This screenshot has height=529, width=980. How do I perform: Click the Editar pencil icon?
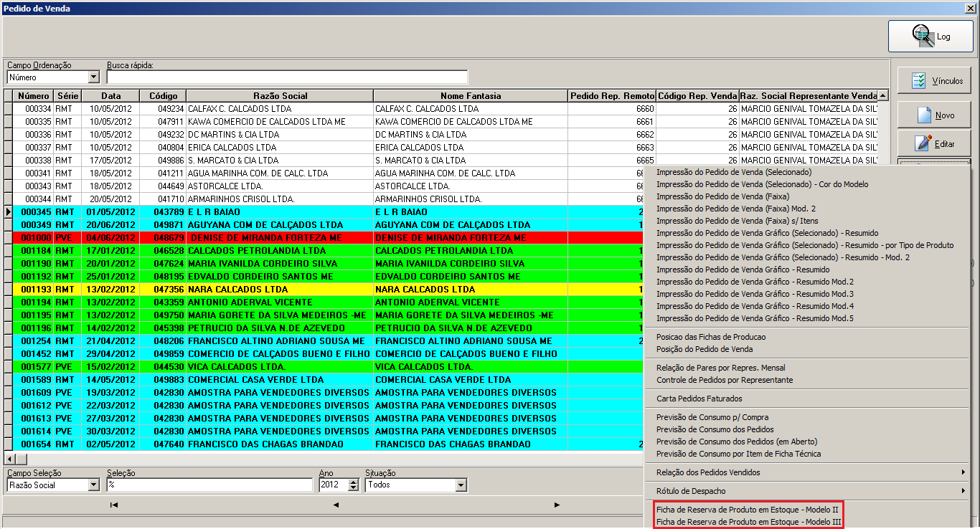924,143
